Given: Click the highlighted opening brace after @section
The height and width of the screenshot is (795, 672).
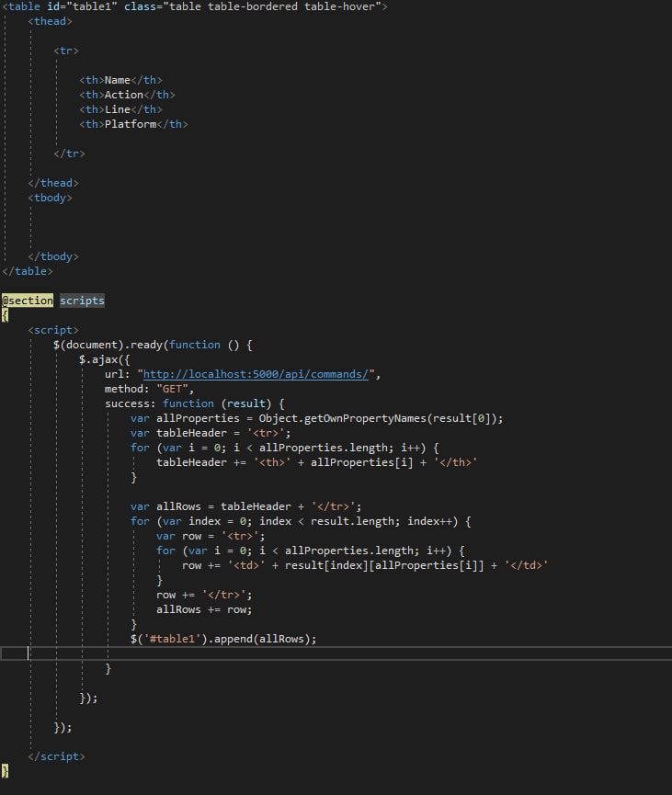Looking at the screenshot, I should (6, 315).
